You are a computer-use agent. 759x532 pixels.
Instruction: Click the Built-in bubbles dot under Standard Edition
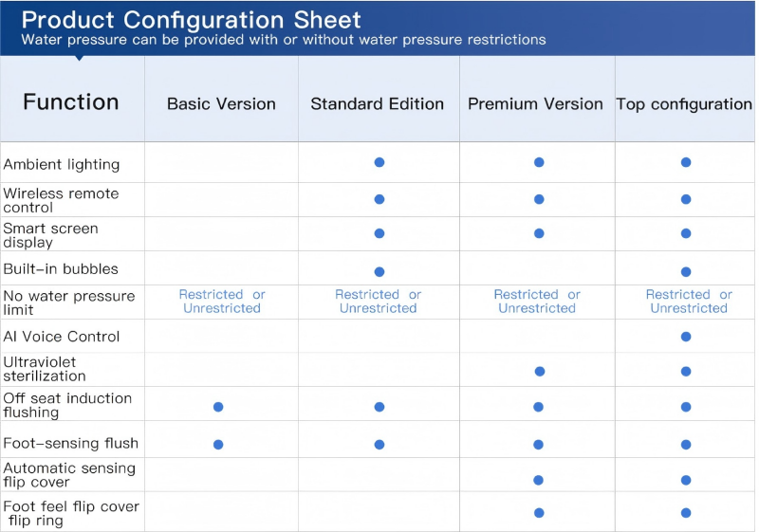pos(379,272)
